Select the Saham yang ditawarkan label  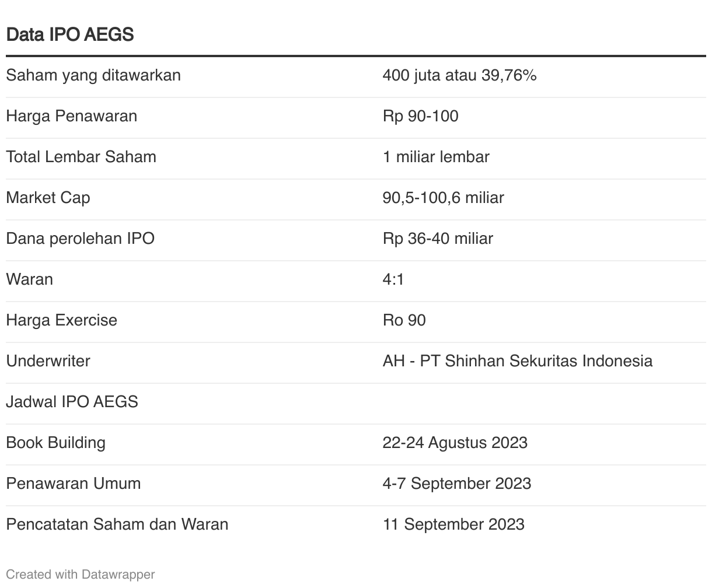point(93,75)
